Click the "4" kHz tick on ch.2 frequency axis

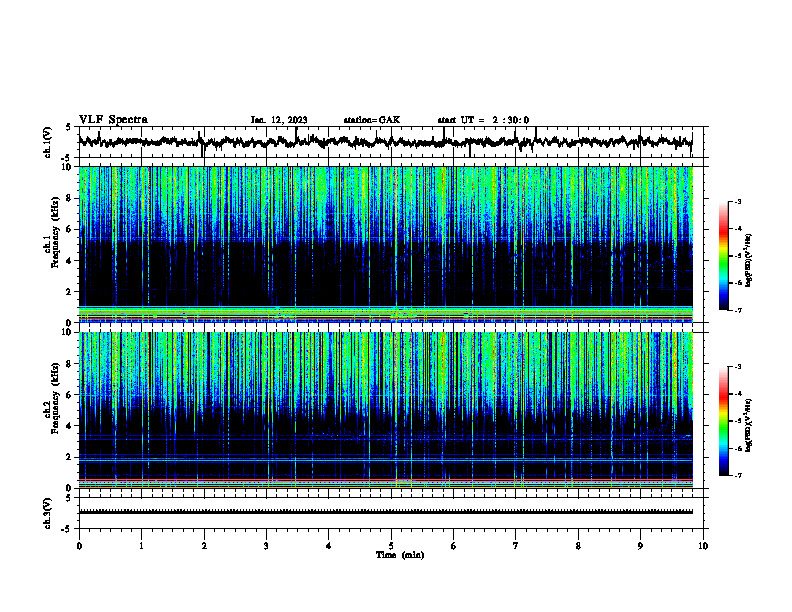click(x=70, y=426)
